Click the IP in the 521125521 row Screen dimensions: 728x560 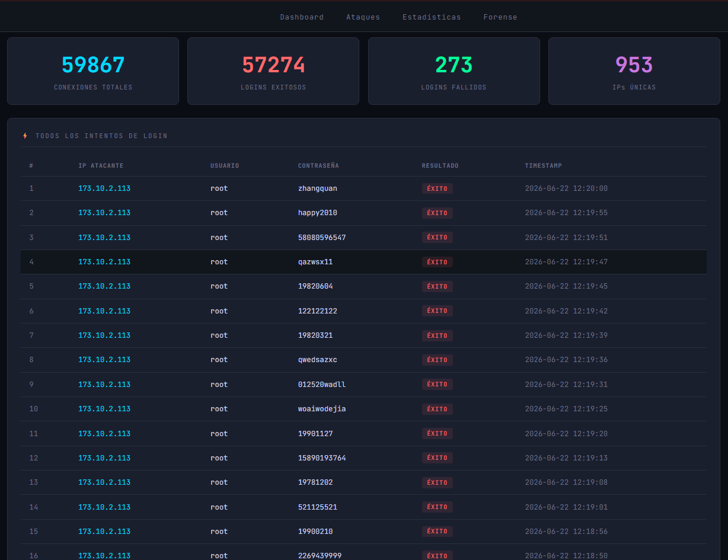tap(104, 507)
